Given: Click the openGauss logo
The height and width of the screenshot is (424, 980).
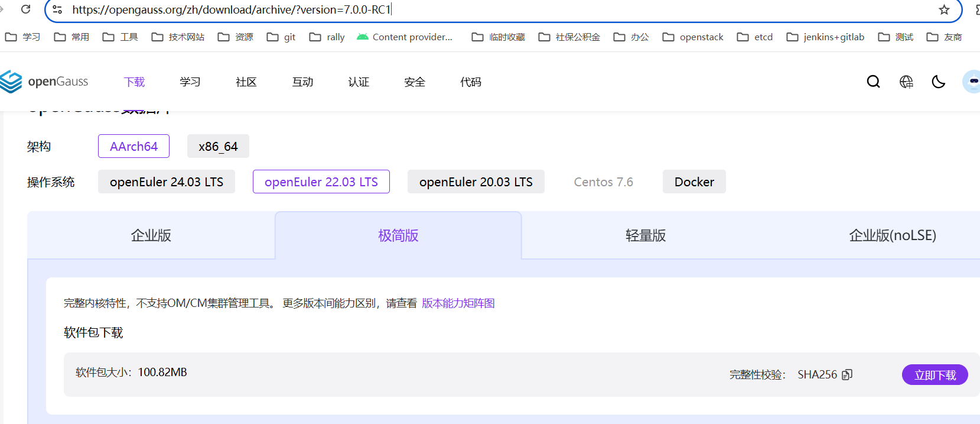Looking at the screenshot, I should click(44, 82).
